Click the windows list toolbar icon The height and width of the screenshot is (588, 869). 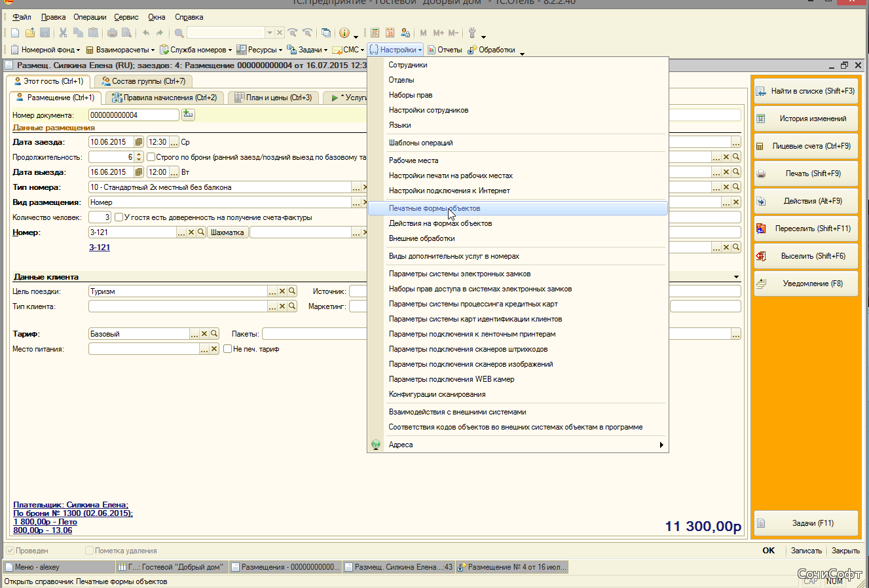325,33
